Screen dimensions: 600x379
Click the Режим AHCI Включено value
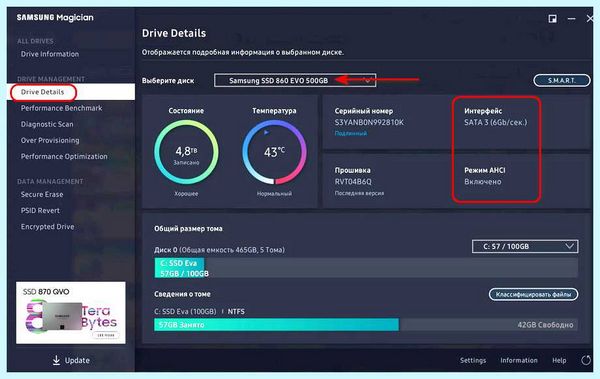[x=483, y=182]
